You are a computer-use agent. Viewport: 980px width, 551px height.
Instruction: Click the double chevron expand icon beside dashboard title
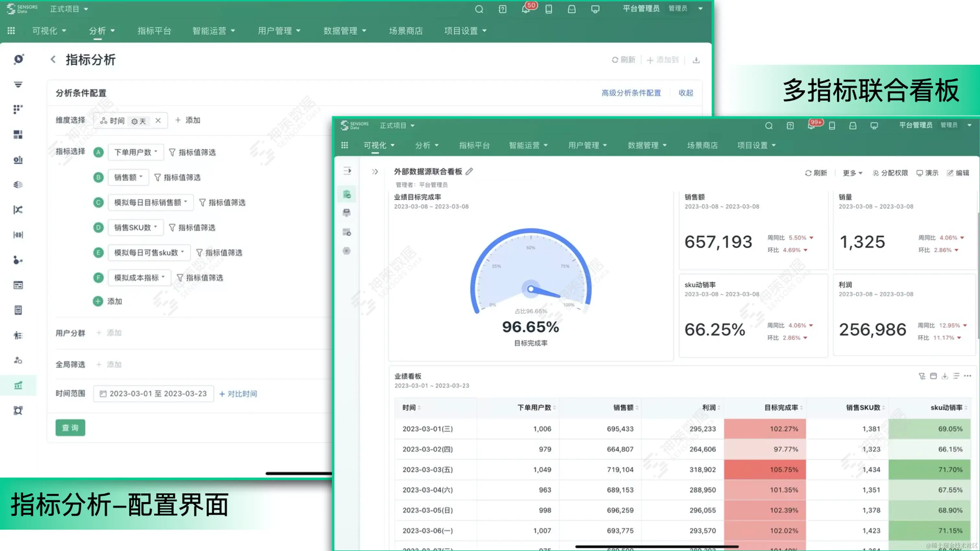click(375, 172)
